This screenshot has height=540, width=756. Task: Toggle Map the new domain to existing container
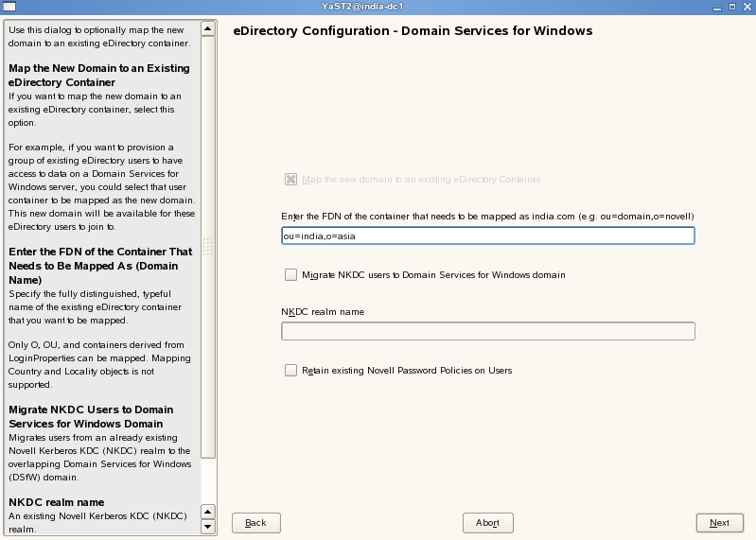click(x=290, y=180)
